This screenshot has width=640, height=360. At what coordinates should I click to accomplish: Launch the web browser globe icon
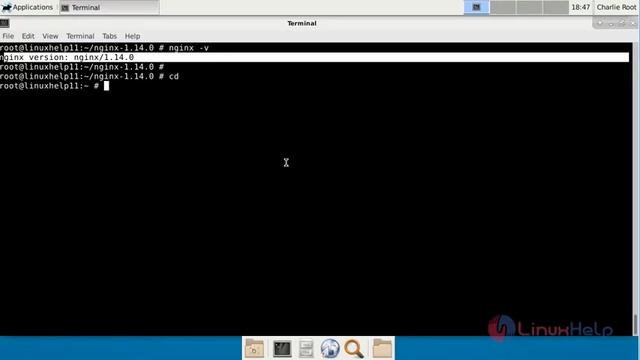point(330,349)
